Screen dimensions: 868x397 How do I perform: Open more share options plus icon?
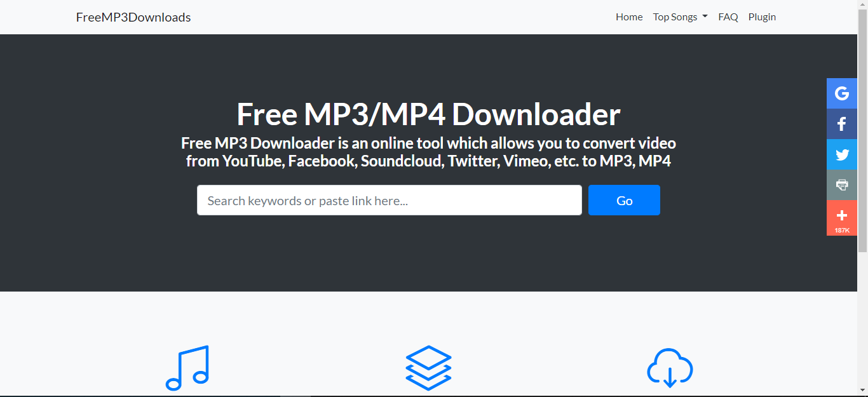pyautogui.click(x=842, y=218)
